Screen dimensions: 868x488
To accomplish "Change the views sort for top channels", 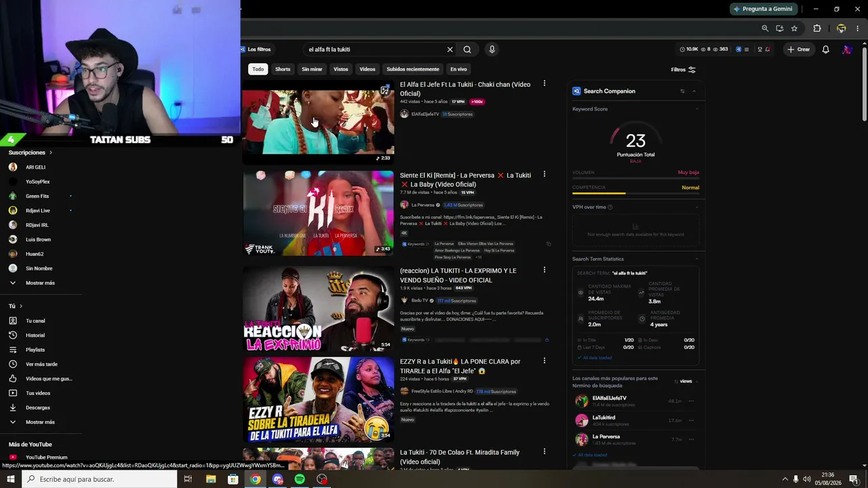I will [x=684, y=382].
